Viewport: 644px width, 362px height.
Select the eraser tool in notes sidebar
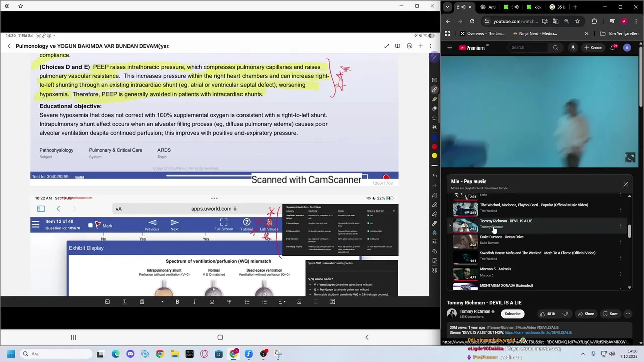(x=435, y=108)
